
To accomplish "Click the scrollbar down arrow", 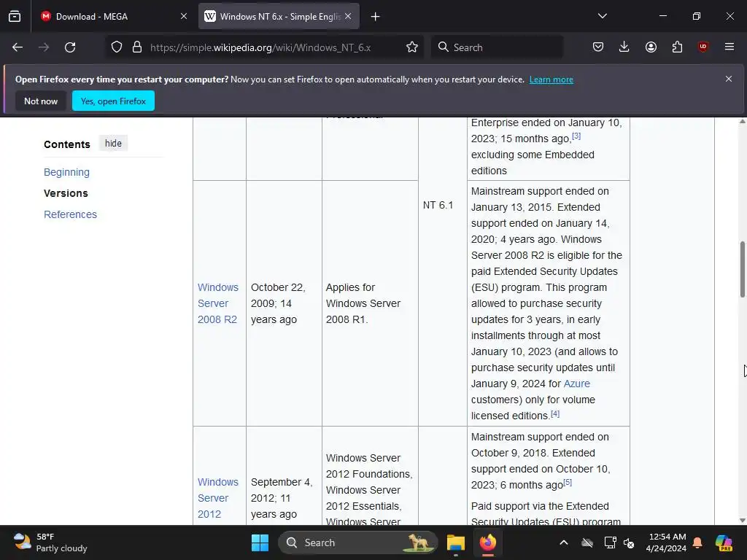I will [742, 521].
